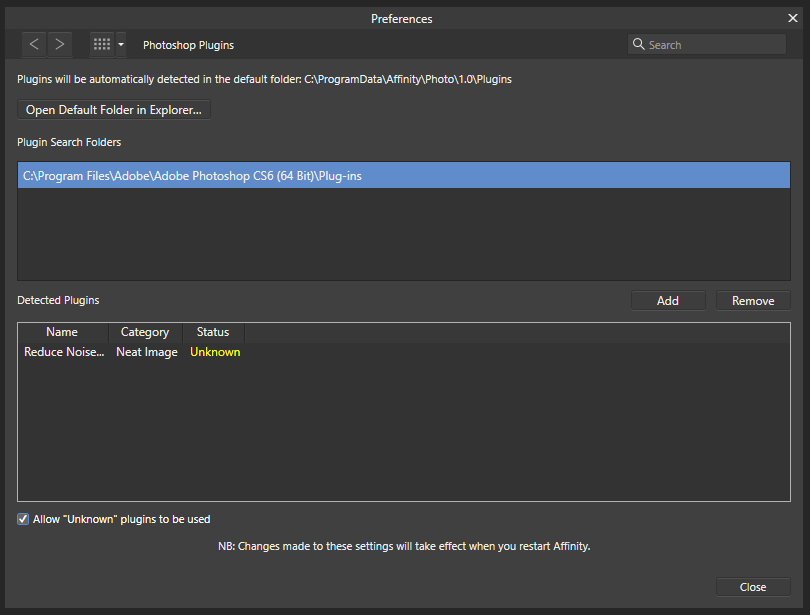
Task: Click the "Photoshop Plugins" section title
Action: (x=188, y=44)
